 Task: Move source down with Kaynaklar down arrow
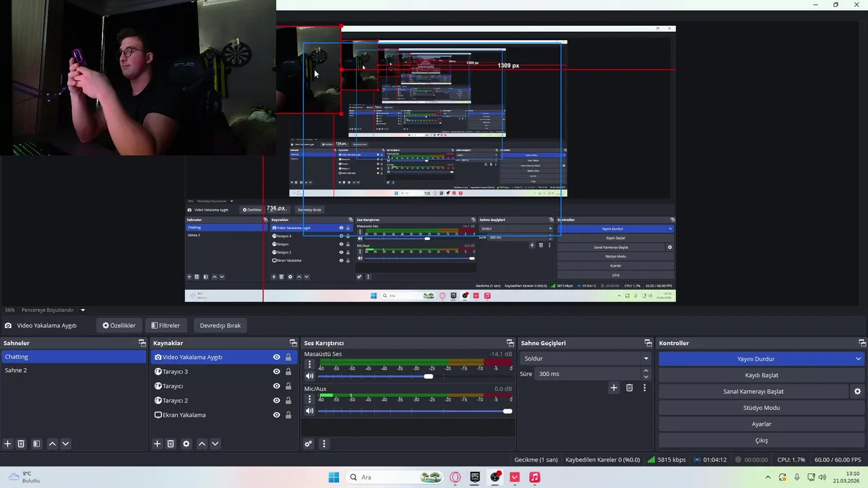(x=215, y=444)
